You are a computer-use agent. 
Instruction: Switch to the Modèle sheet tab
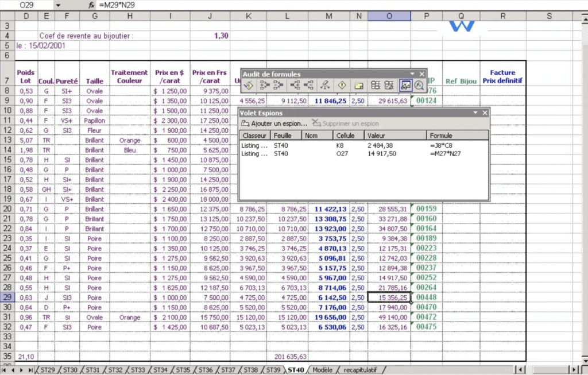pyautogui.click(x=323, y=370)
